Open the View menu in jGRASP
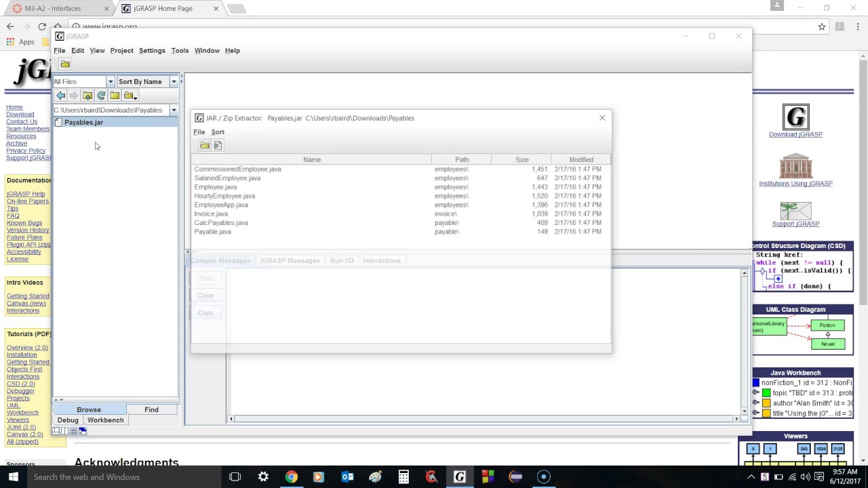The width and height of the screenshot is (868, 488). [97, 51]
